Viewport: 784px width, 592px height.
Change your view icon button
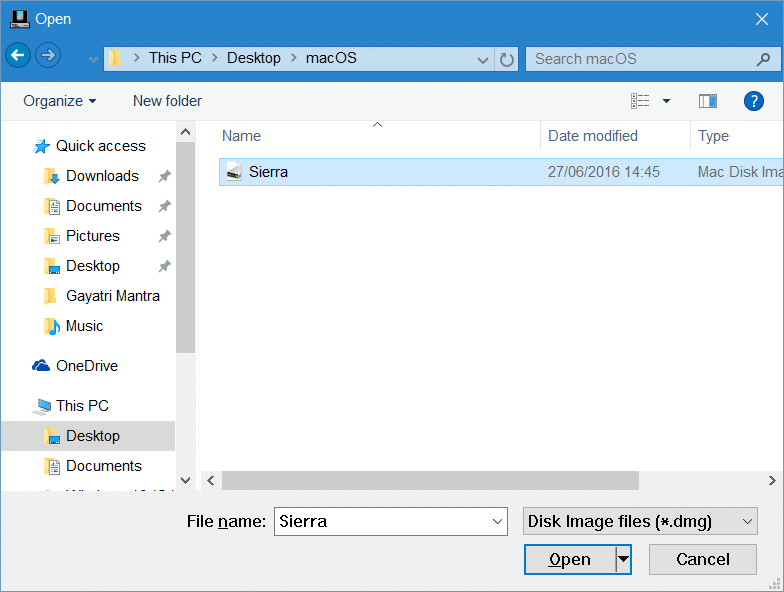tap(640, 101)
